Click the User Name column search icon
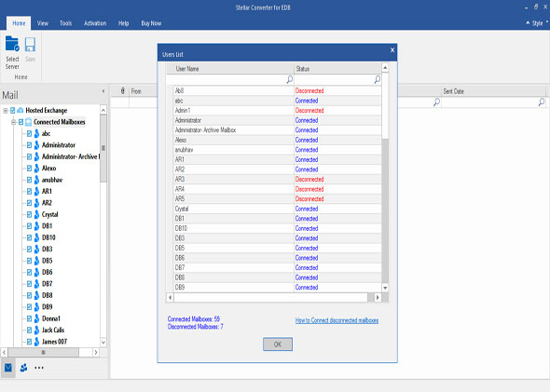Screen dimensions: 550x392 (x=289, y=79)
